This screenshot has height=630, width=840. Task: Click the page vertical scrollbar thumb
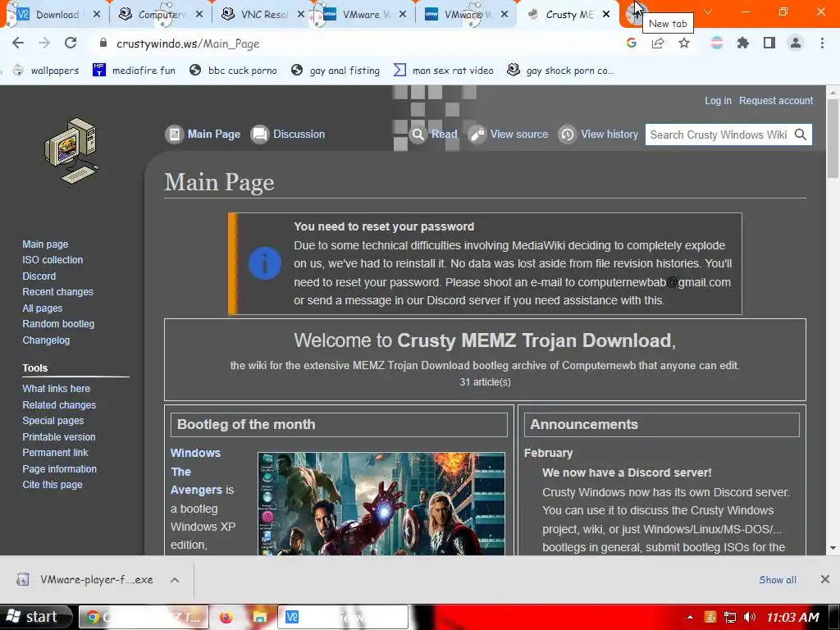tap(833, 138)
